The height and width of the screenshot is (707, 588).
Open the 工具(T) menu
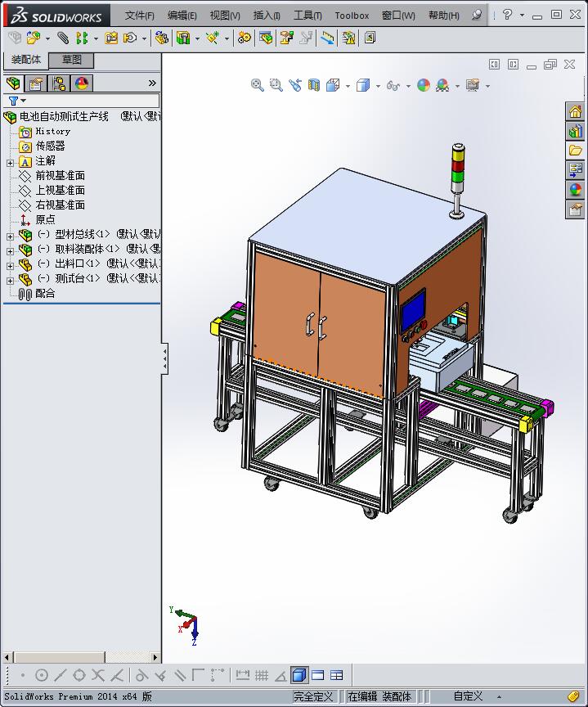point(307,16)
